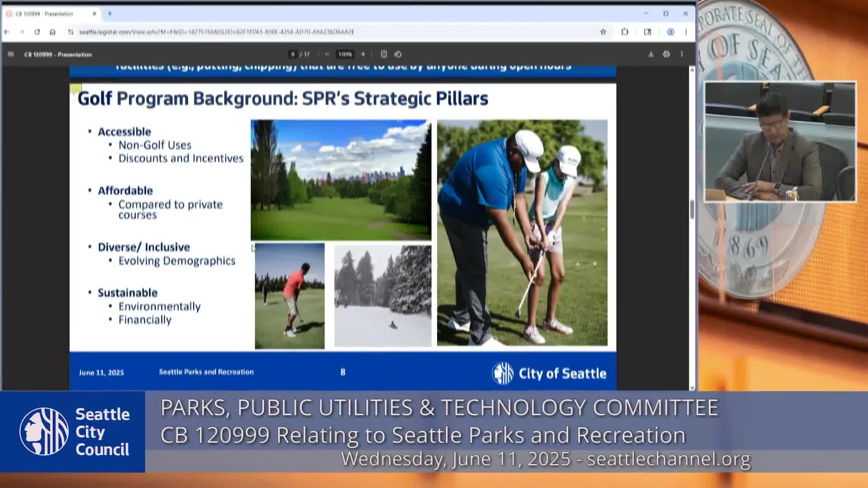Image resolution: width=868 pixels, height=488 pixels.
Task: Open Chrome three-dot menu
Action: [x=686, y=32]
